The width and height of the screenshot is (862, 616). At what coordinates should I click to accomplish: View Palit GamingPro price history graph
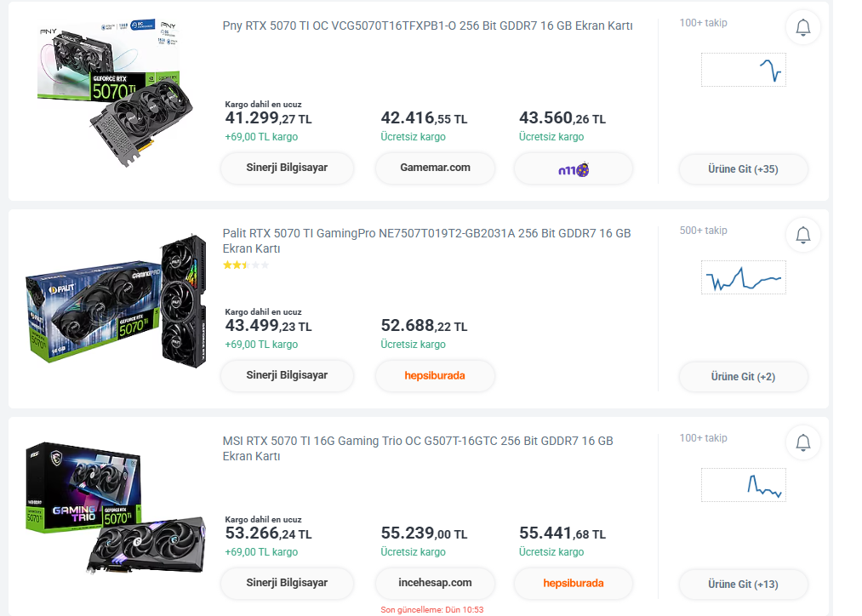[743, 277]
